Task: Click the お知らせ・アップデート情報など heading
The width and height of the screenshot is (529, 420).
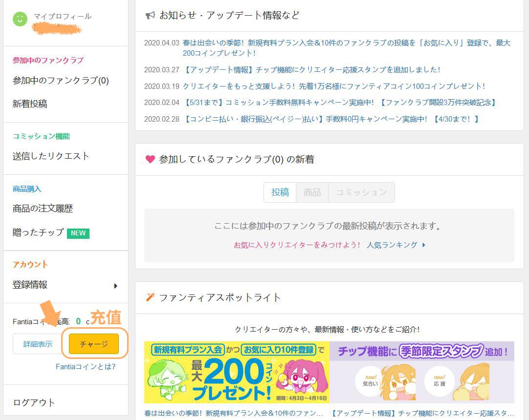Action: [x=229, y=15]
